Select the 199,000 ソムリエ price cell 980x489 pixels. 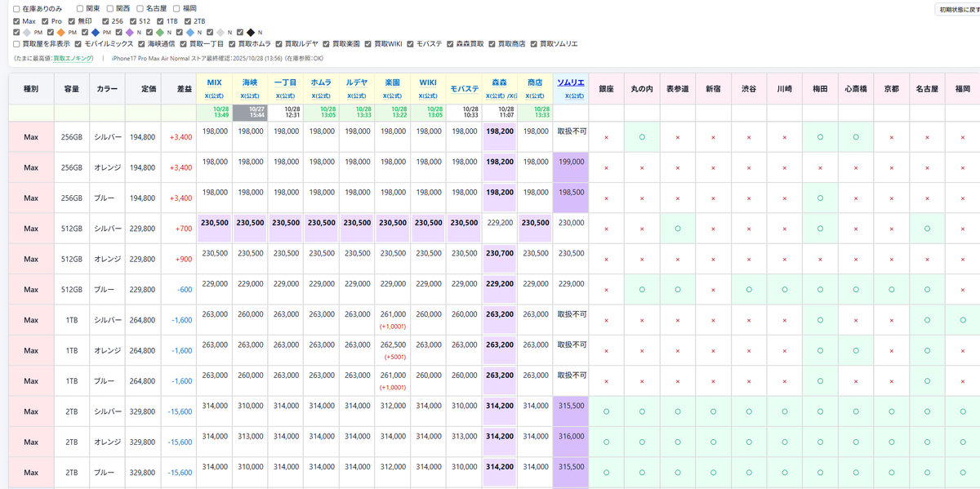tap(571, 167)
